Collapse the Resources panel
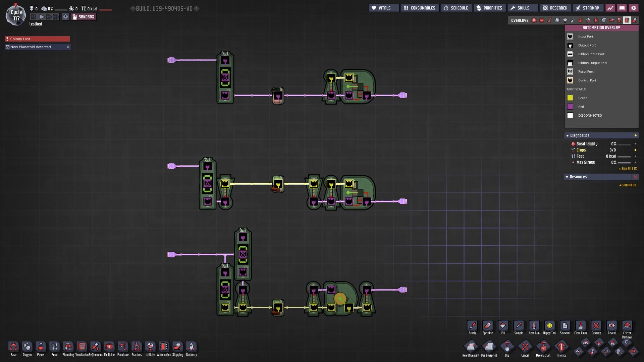Image resolution: width=644 pixels, height=362 pixels. click(x=567, y=177)
